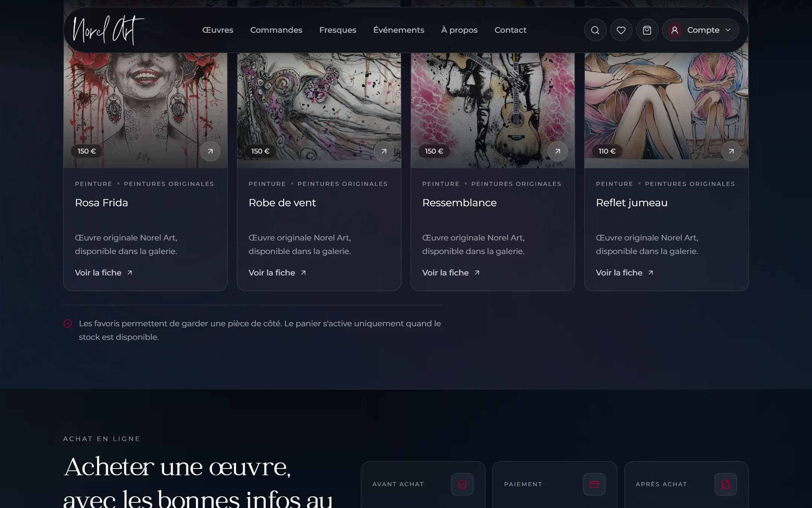
Task: Click the AVANT ACHAT card label
Action: coord(398,484)
